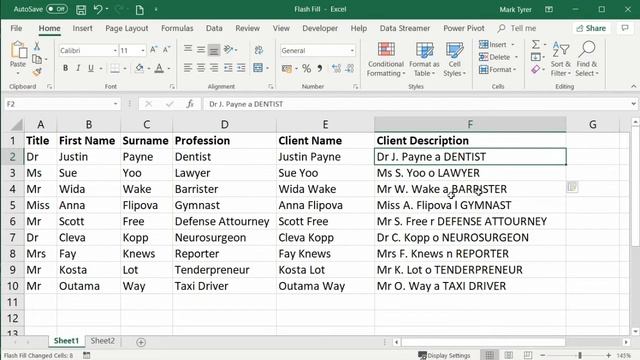Open the Sort & Filter menu
The width and height of the screenshot is (640, 360).
point(561,59)
